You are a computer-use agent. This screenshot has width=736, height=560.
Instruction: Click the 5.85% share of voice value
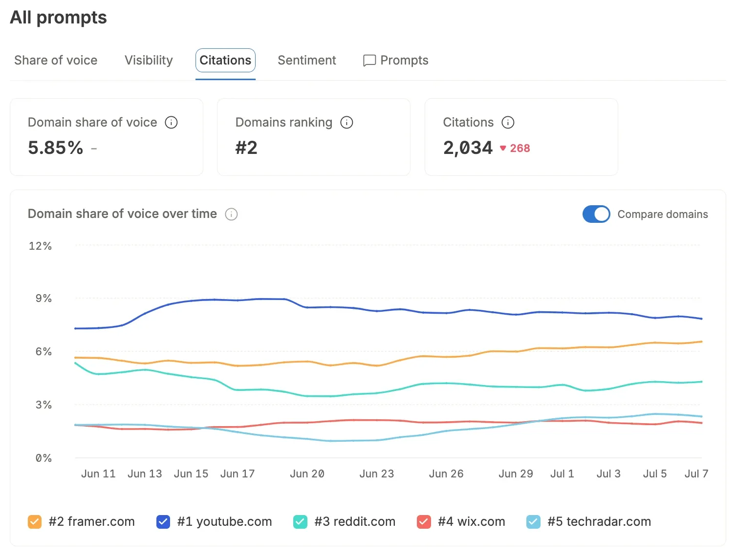(x=56, y=148)
